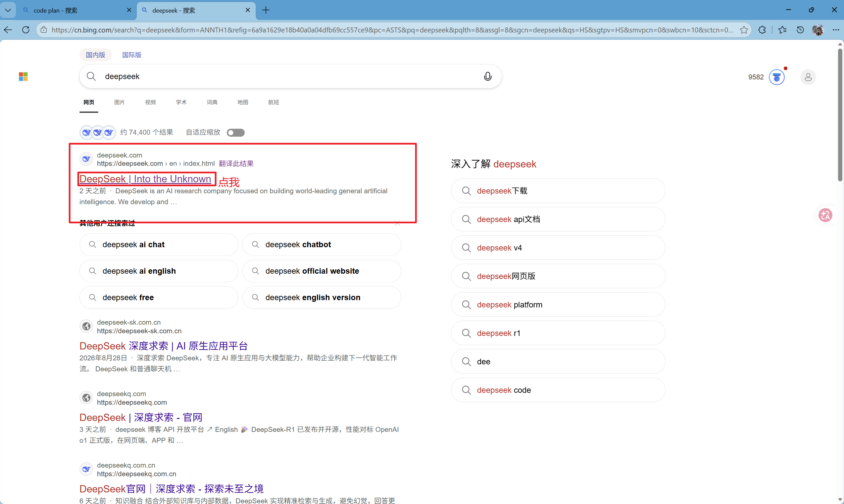Switch to the 航班 results tab
This screenshot has width=844, height=504.
point(273,102)
